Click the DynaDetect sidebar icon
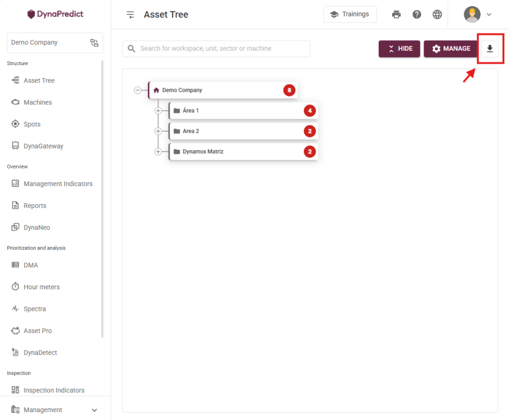Image resolution: width=509 pixels, height=420 pixels. [15, 352]
